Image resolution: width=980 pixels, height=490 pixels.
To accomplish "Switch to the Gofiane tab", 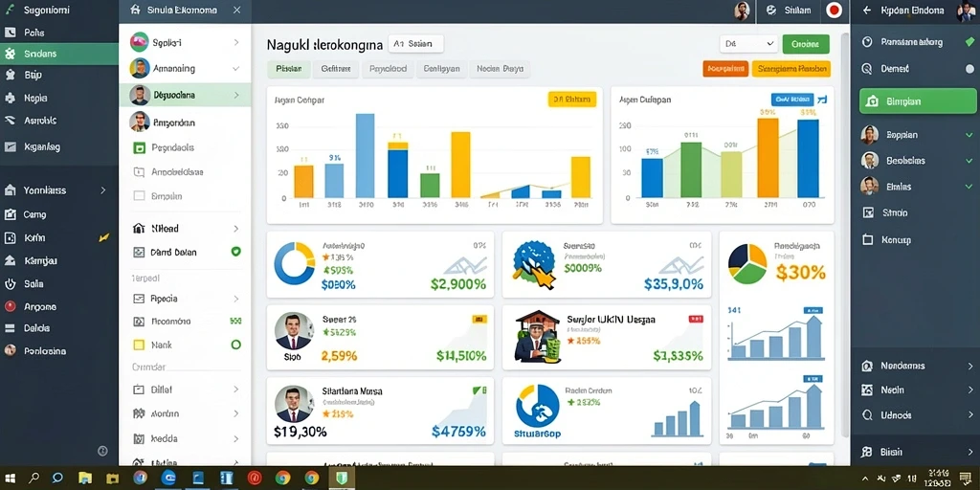I will click(x=336, y=69).
